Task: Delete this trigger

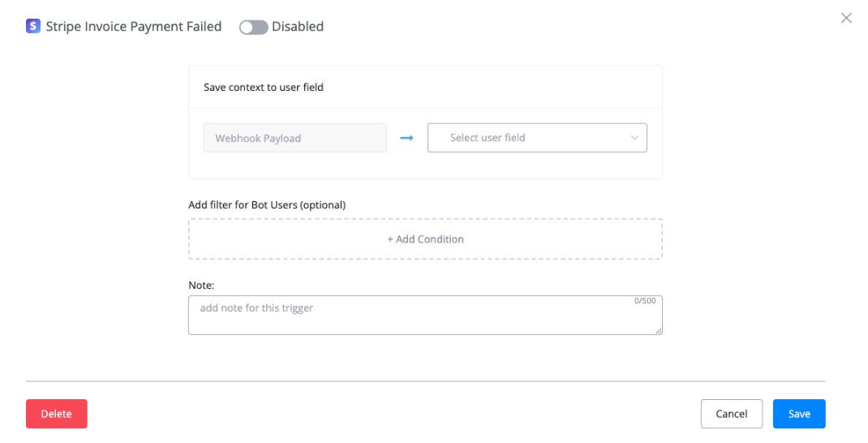Action: (x=57, y=414)
